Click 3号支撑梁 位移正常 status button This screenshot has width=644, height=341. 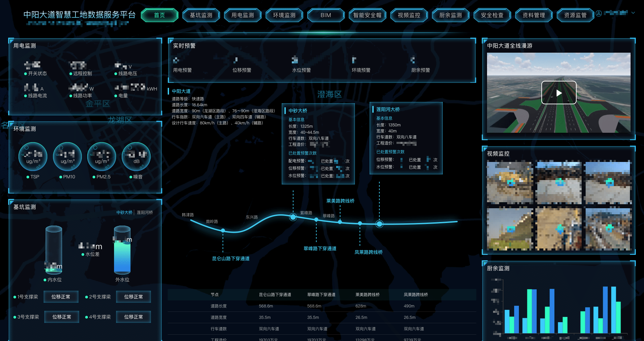tap(62, 317)
